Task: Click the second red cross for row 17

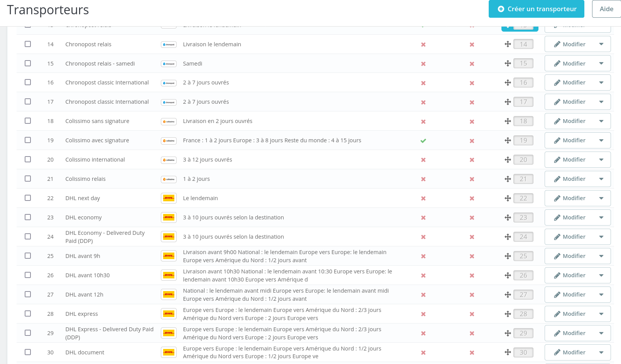Action: tap(472, 103)
